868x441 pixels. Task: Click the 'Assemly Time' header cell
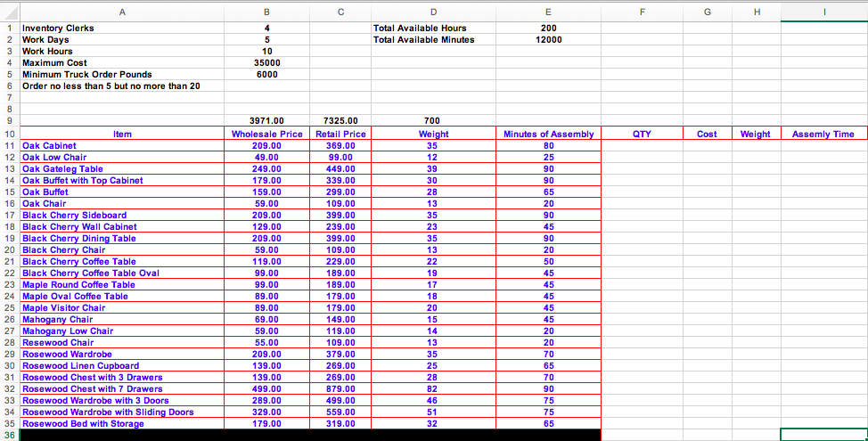coord(823,134)
